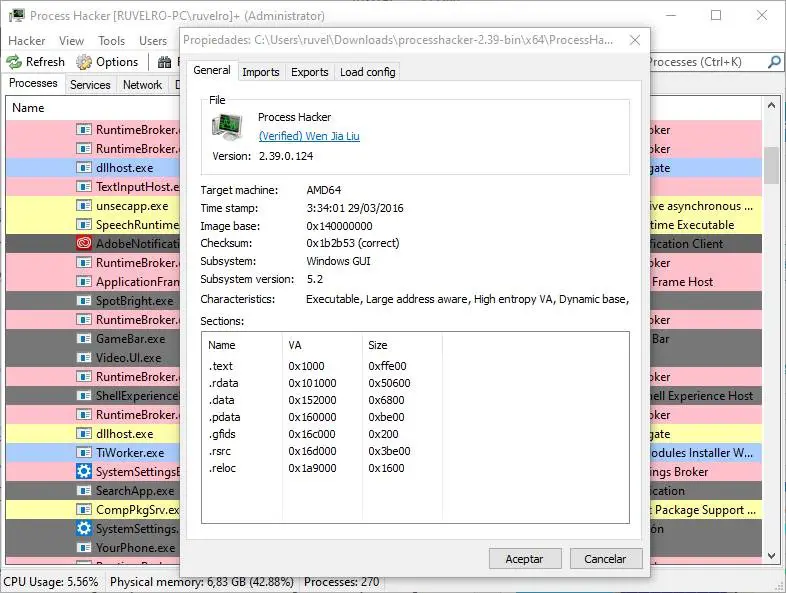Click the AdobeNotification process icon
The height and width of the screenshot is (593, 786).
point(84,244)
